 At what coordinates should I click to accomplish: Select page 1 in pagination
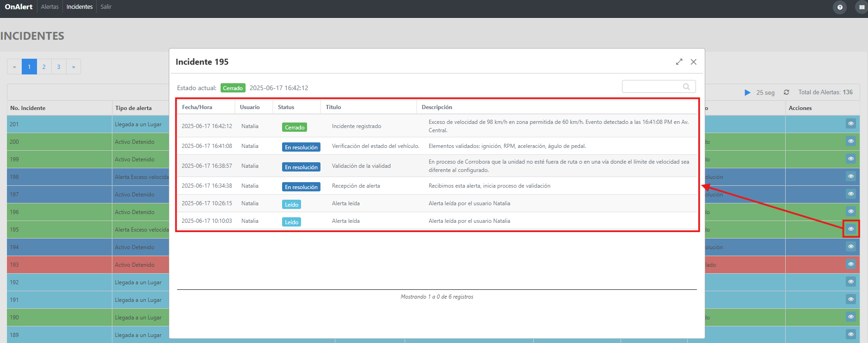[x=29, y=67]
